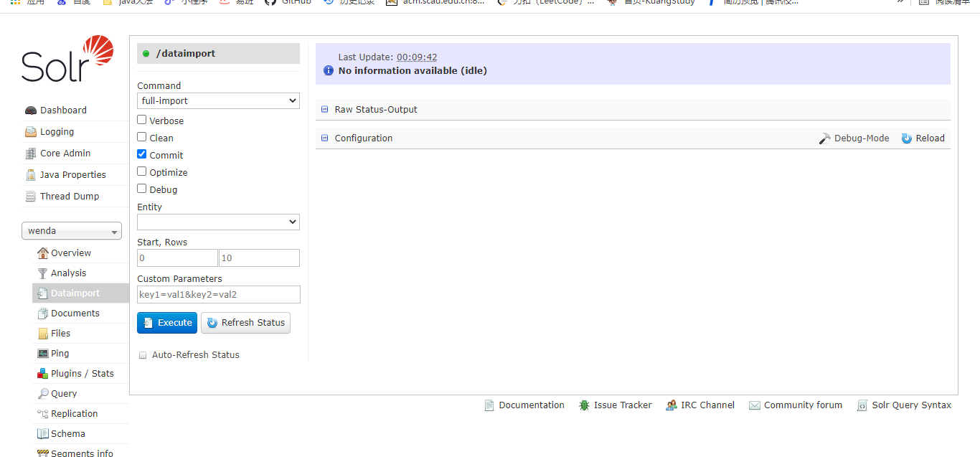Image resolution: width=980 pixels, height=457 pixels.
Task: Click the Issue Tracker bug icon
Action: coord(585,405)
